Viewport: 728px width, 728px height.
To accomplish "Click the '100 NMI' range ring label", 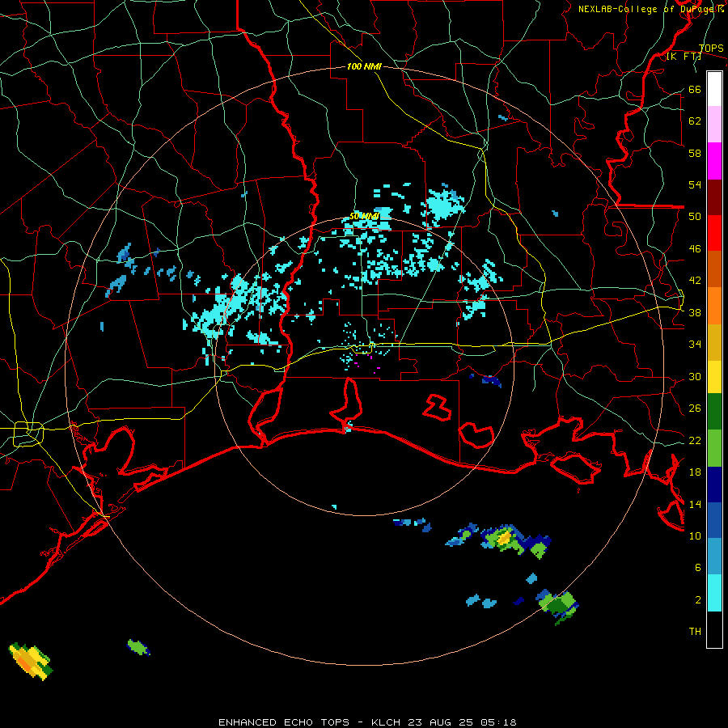I will [364, 67].
